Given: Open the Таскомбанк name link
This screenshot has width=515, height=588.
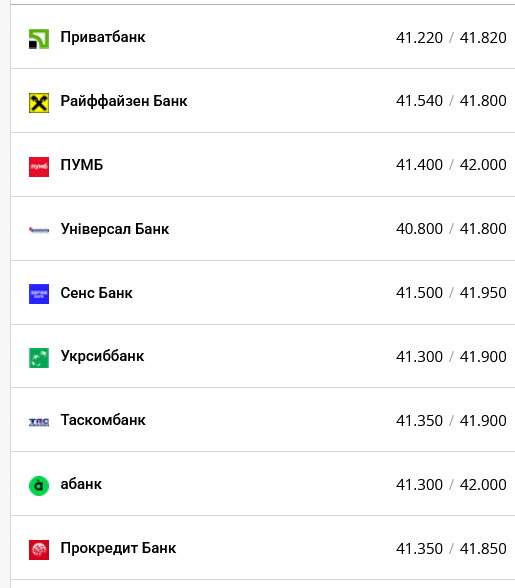Looking at the screenshot, I should pyautogui.click(x=103, y=420).
